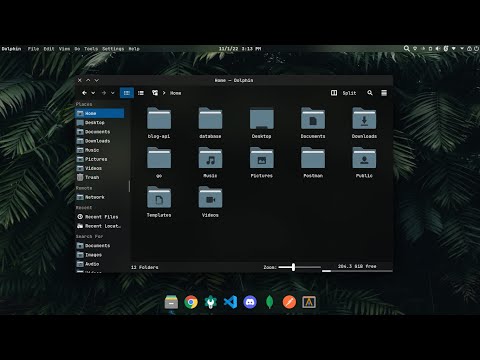
Task: Click the Dolphin app name in top bar
Action: 11,49
